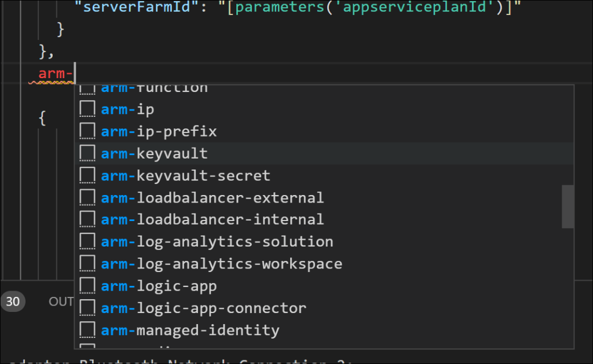Image resolution: width=593 pixels, height=364 pixels.
Task: Click snippet icon beside arm-ip
Action: pos(87,109)
